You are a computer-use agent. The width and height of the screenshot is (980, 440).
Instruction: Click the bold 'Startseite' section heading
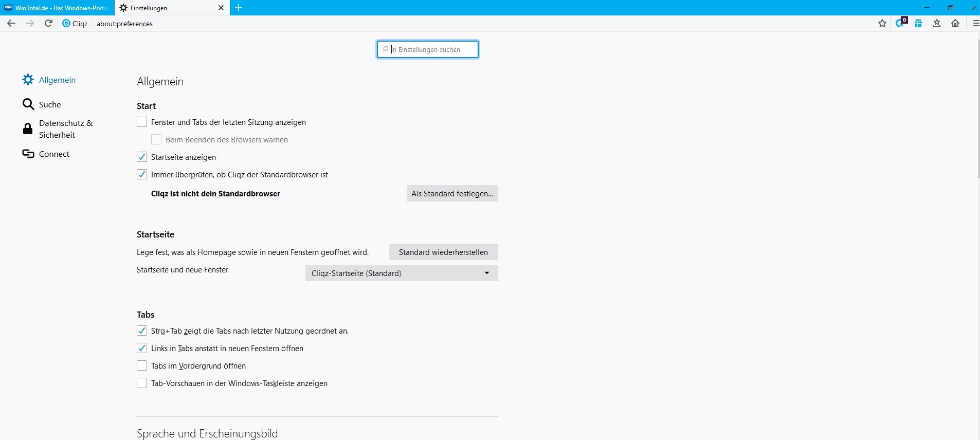click(x=155, y=234)
